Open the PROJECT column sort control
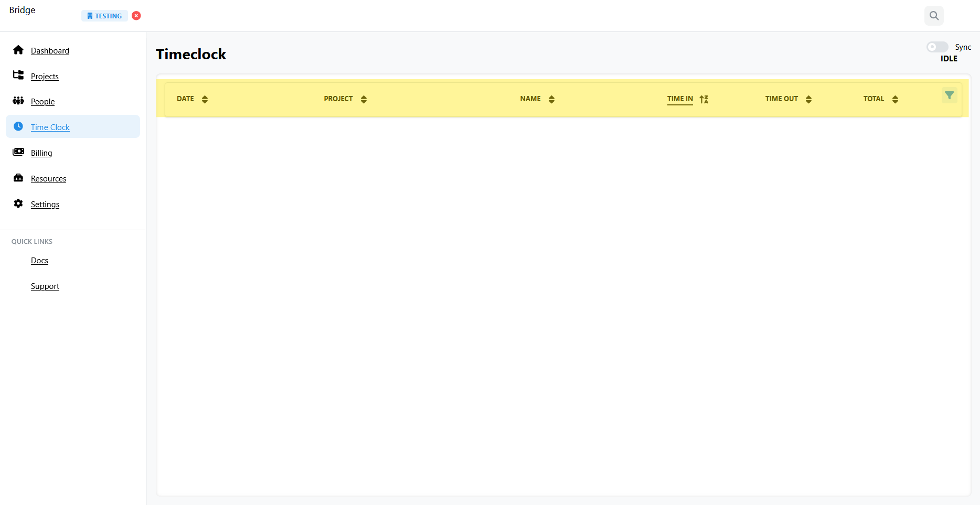The image size is (980, 505). pos(364,99)
